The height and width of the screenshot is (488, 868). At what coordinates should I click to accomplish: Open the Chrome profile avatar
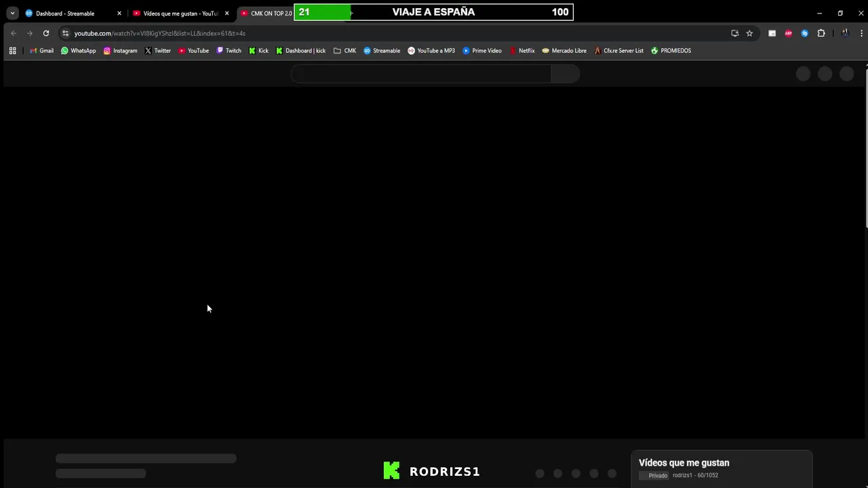point(845,33)
